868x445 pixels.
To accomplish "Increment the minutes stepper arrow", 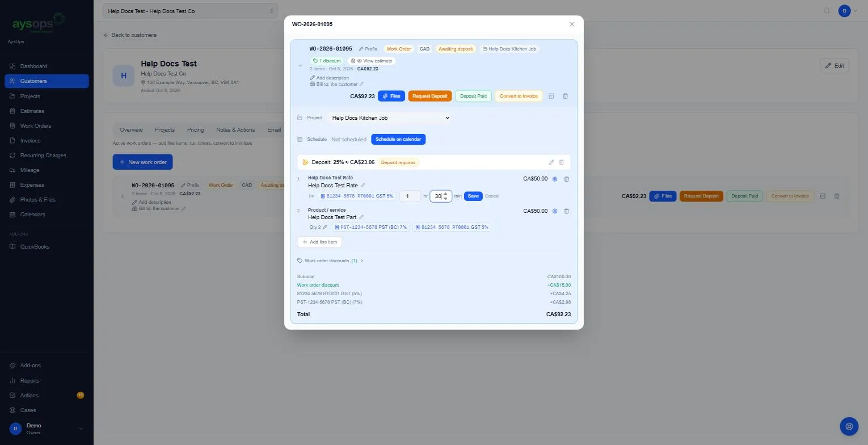I will (445, 194).
